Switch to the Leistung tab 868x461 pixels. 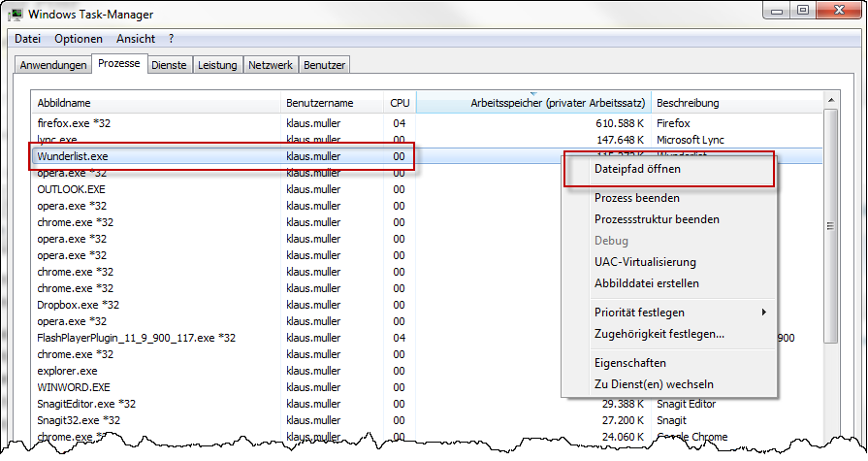click(217, 65)
